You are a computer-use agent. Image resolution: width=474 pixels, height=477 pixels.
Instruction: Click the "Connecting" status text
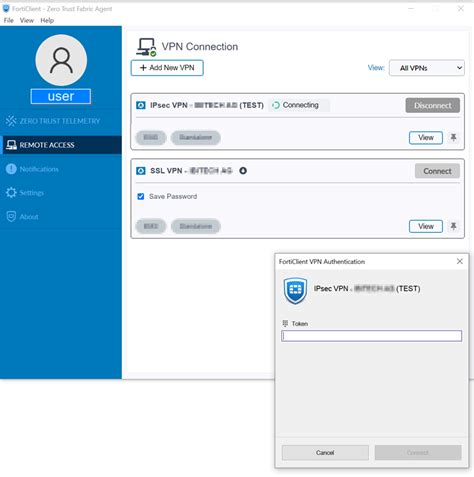300,105
